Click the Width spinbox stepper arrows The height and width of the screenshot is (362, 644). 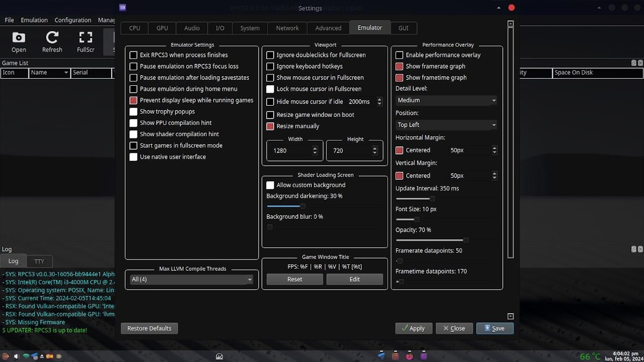click(315, 151)
